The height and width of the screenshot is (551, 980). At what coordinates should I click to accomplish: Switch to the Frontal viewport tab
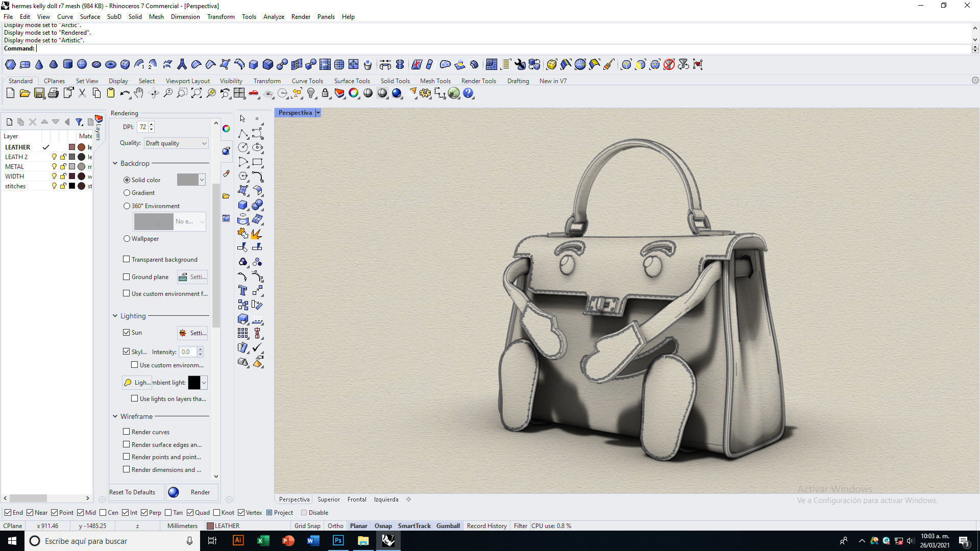click(357, 499)
